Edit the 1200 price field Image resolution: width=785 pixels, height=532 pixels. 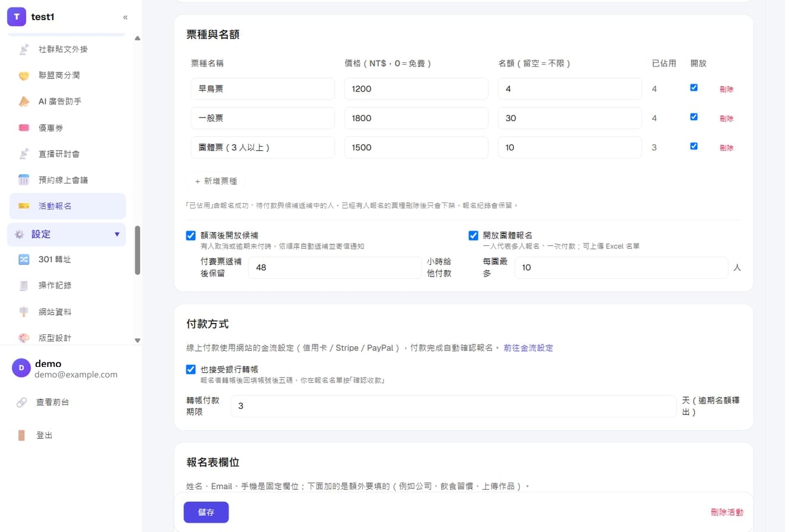point(416,89)
